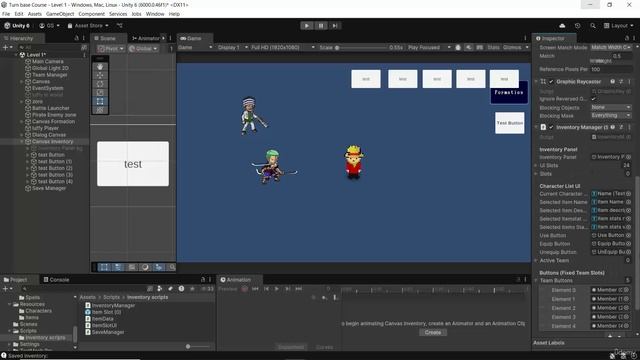The image size is (640, 360).
Task: Click the Animation record button
Action: click(244, 289)
